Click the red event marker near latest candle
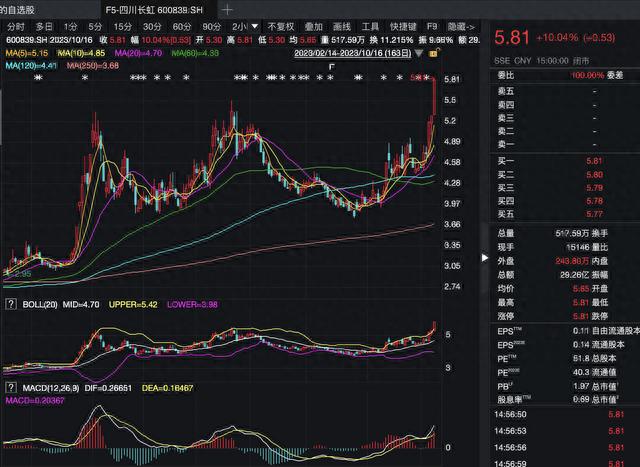640x467 pixels. (416, 77)
